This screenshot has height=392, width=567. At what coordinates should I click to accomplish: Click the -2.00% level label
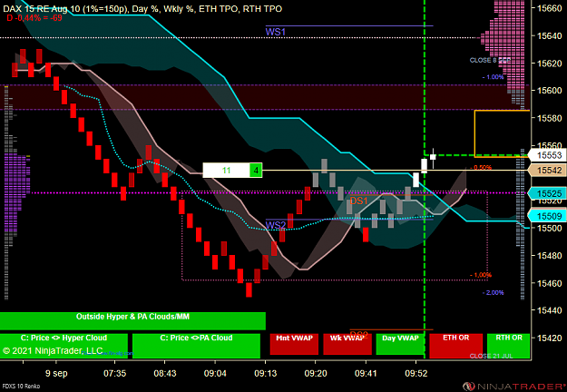pos(494,292)
